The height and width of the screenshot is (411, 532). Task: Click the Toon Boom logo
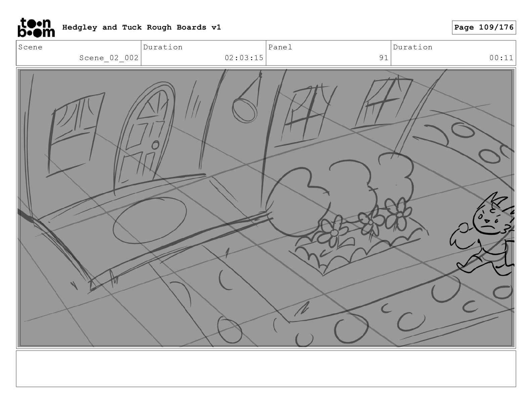[x=36, y=27]
